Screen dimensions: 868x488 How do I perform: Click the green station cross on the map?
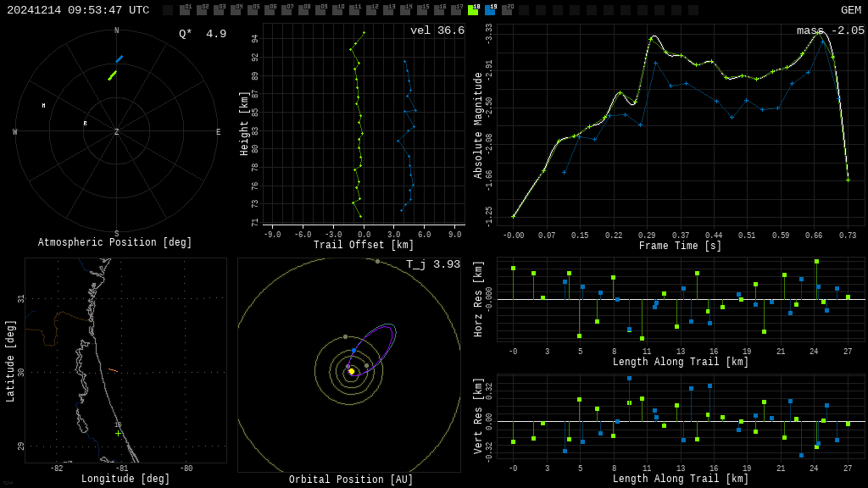(x=118, y=433)
